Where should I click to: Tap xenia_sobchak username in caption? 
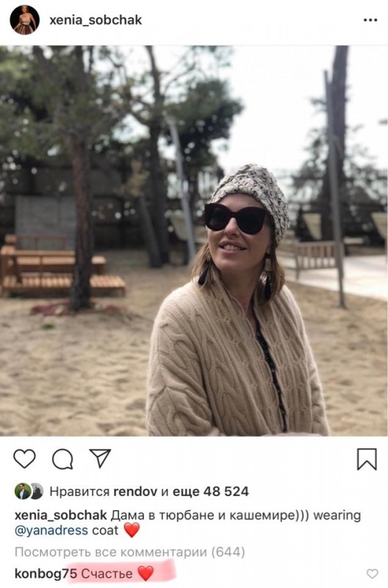(61, 515)
